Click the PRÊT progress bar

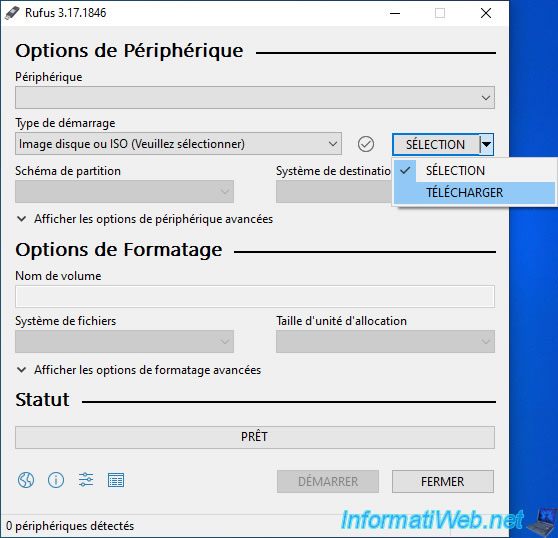255,437
